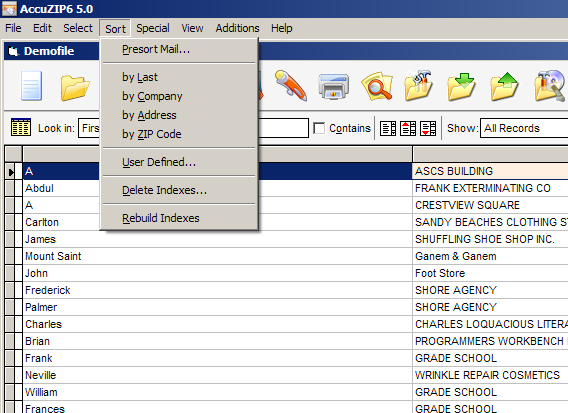Open the Additions menu
The width and height of the screenshot is (568, 413).
[x=238, y=28]
